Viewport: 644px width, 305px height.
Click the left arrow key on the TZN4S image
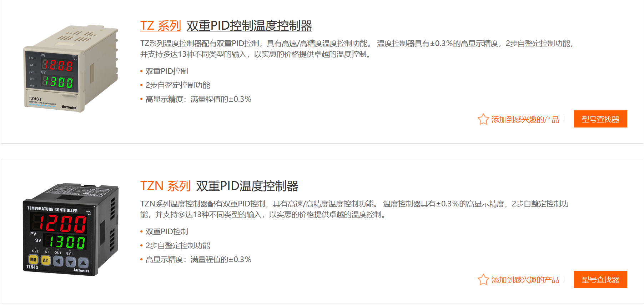58,261
